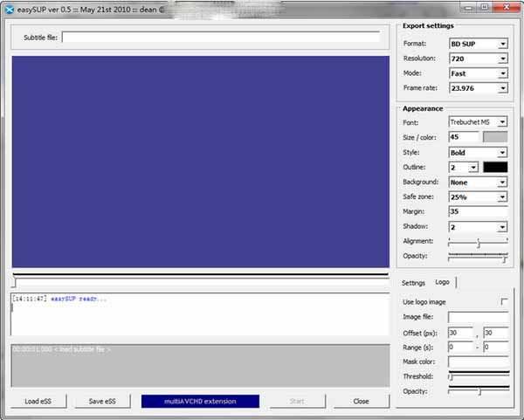The image size is (524, 420).
Task: Open the Safe zone dropdown 25%
Action: [x=478, y=196]
